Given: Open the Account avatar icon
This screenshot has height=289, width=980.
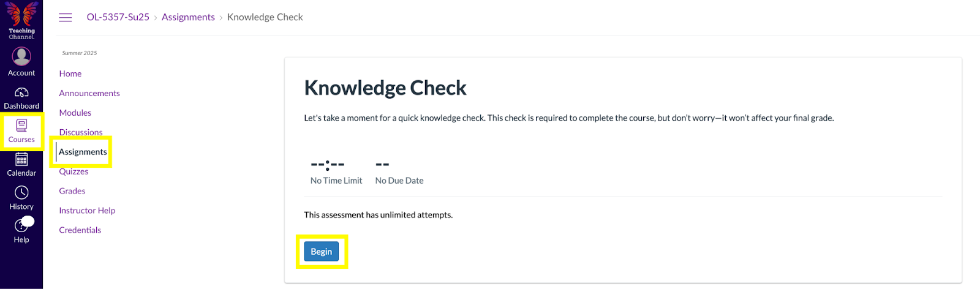Looking at the screenshot, I should pyautogui.click(x=21, y=56).
